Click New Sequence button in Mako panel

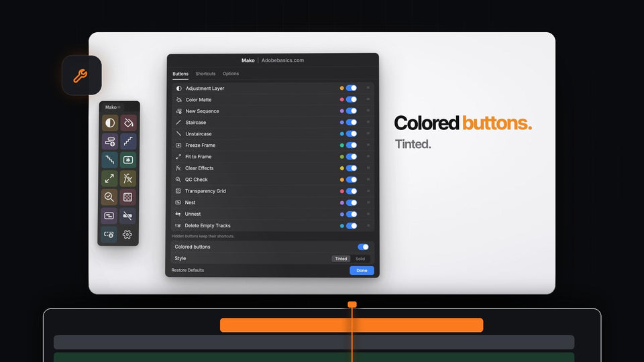click(x=109, y=141)
